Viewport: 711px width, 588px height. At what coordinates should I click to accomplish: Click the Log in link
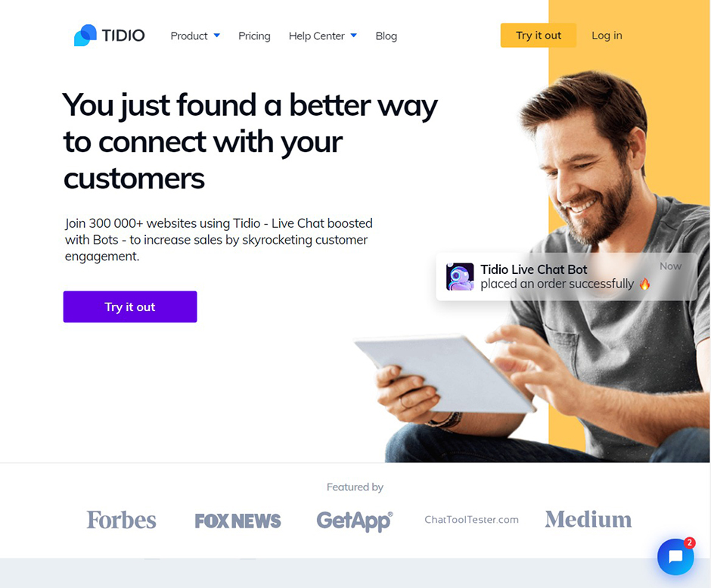pyautogui.click(x=607, y=36)
